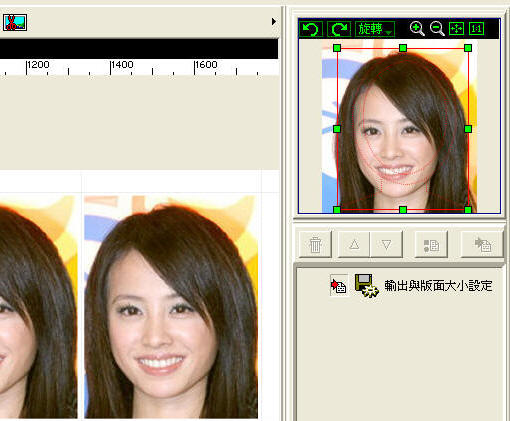Click the bottom-right green crop handle
This screenshot has width=510, height=421.
pyautogui.click(x=468, y=210)
